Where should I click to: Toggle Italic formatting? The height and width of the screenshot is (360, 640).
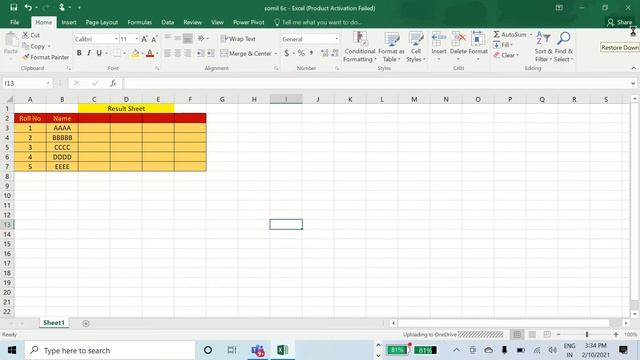pos(89,53)
